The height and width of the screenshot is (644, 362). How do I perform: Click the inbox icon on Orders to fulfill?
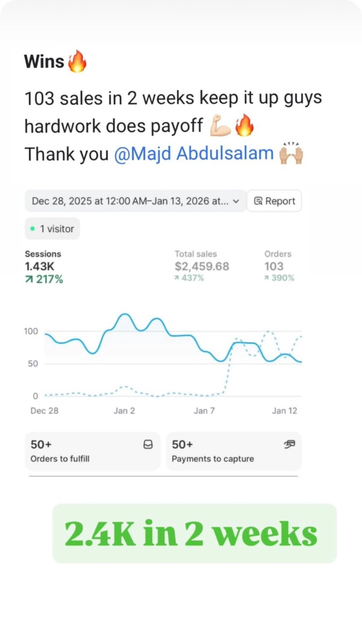click(x=148, y=445)
